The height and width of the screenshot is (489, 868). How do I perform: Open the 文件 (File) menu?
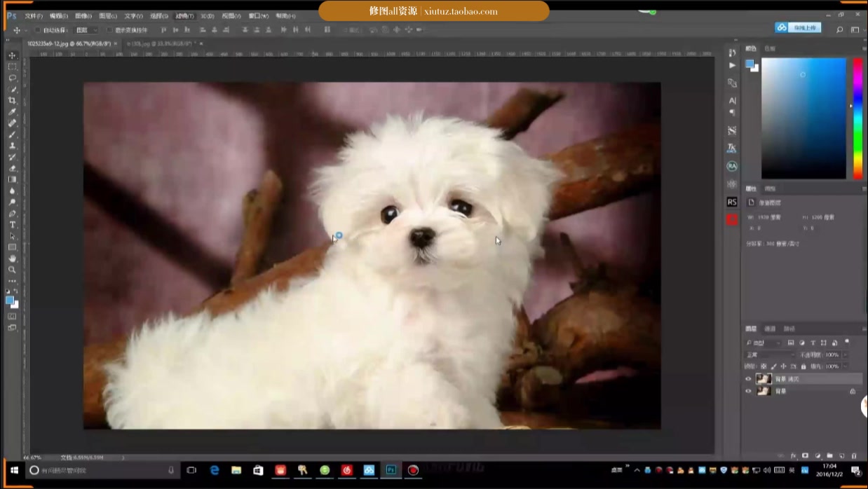[33, 15]
